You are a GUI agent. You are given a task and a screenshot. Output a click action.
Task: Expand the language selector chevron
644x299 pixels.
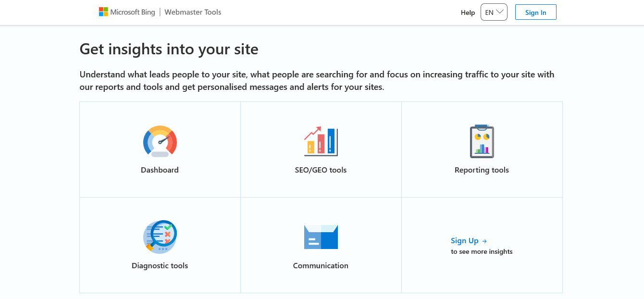tap(500, 12)
